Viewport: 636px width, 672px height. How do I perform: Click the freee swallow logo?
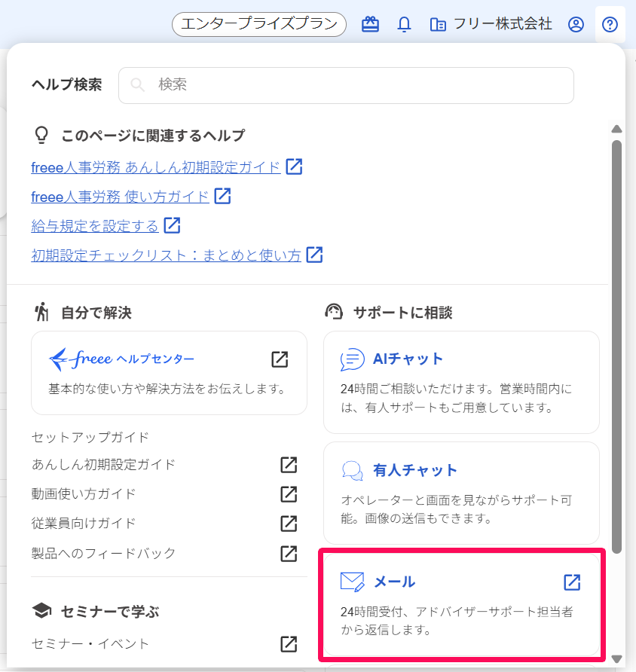point(58,359)
